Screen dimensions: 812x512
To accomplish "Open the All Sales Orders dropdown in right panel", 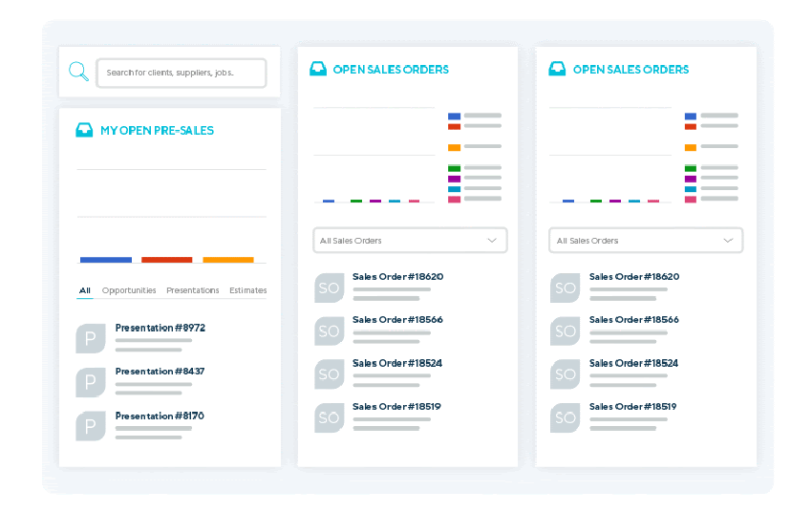I will 646,240.
